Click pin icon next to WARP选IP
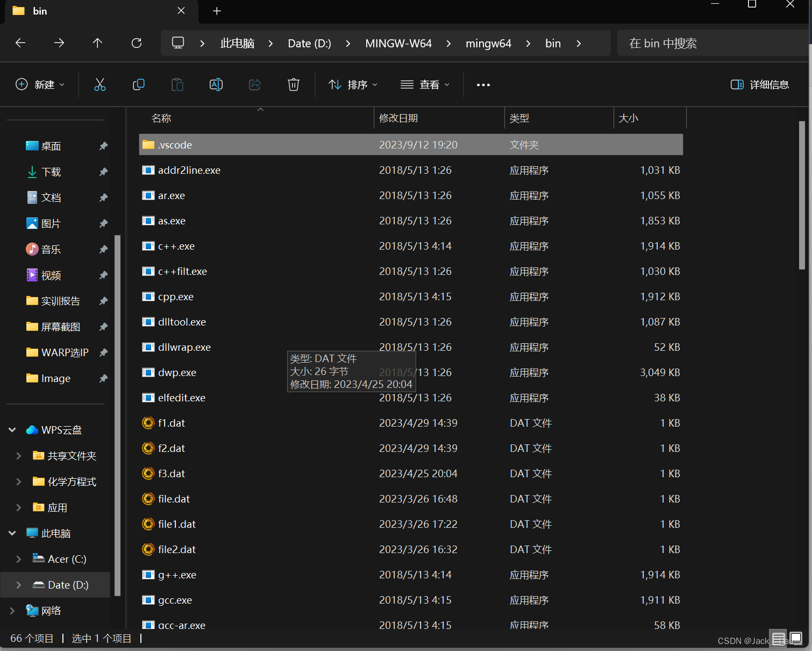 [x=104, y=352]
